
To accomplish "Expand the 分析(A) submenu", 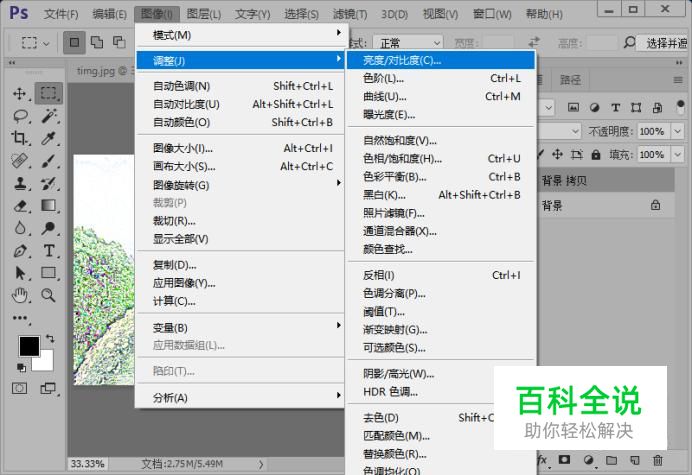I will click(241, 398).
